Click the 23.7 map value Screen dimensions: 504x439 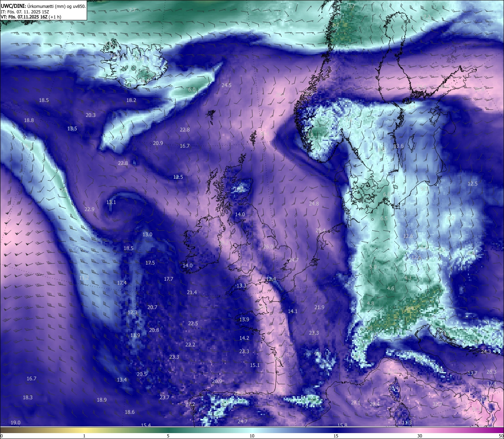pyautogui.click(x=165, y=398)
